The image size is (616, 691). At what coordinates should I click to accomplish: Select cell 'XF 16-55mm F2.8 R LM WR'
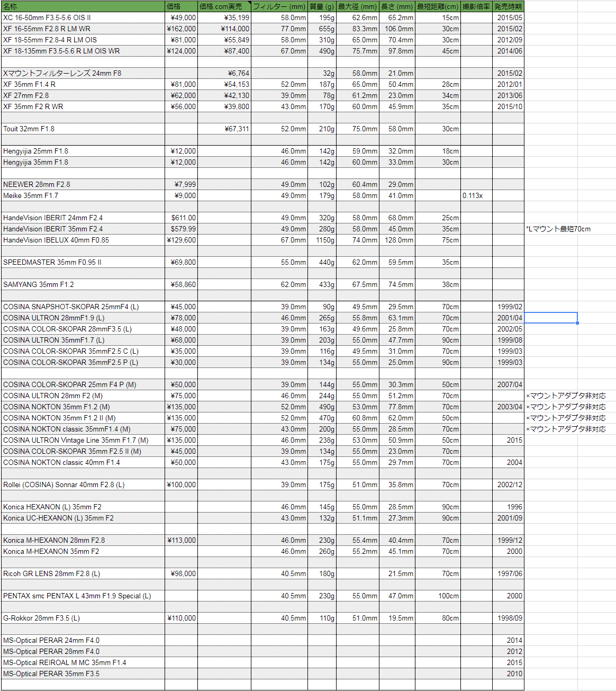tap(83, 29)
